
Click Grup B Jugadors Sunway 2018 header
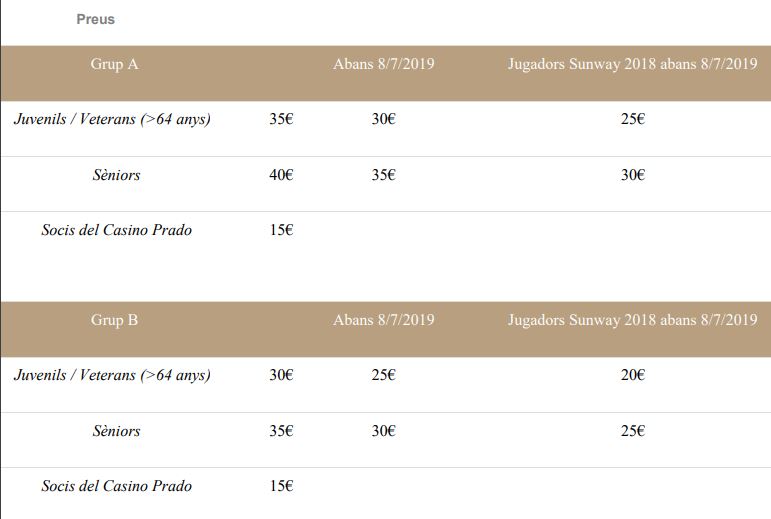[632, 320]
